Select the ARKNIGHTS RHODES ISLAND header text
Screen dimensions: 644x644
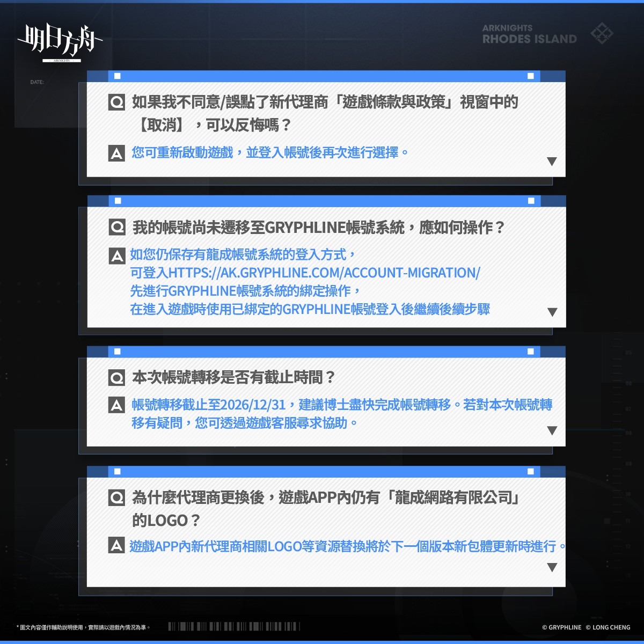(529, 34)
